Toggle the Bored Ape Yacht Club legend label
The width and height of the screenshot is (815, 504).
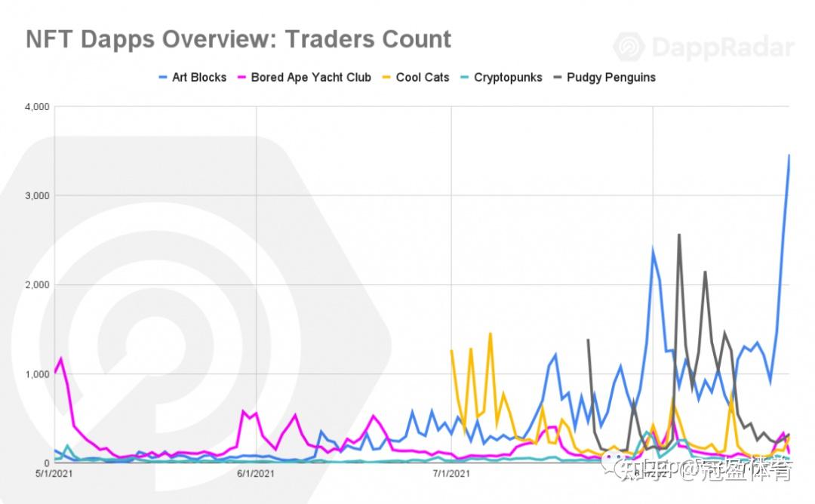[311, 77]
